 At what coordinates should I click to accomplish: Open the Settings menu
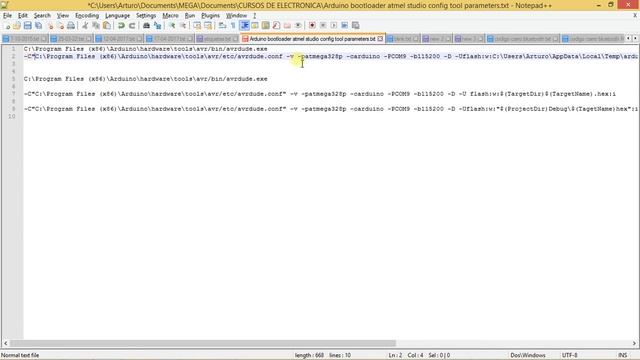tap(146, 16)
